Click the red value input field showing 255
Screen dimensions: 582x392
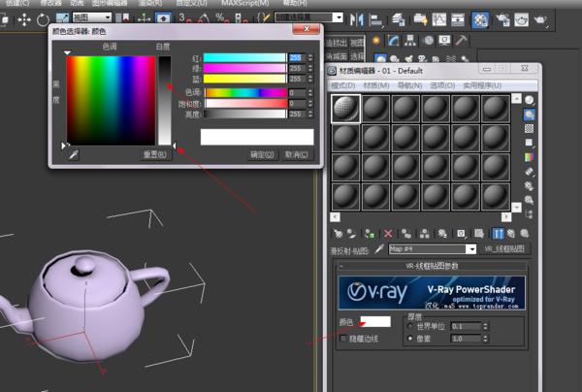298,58
